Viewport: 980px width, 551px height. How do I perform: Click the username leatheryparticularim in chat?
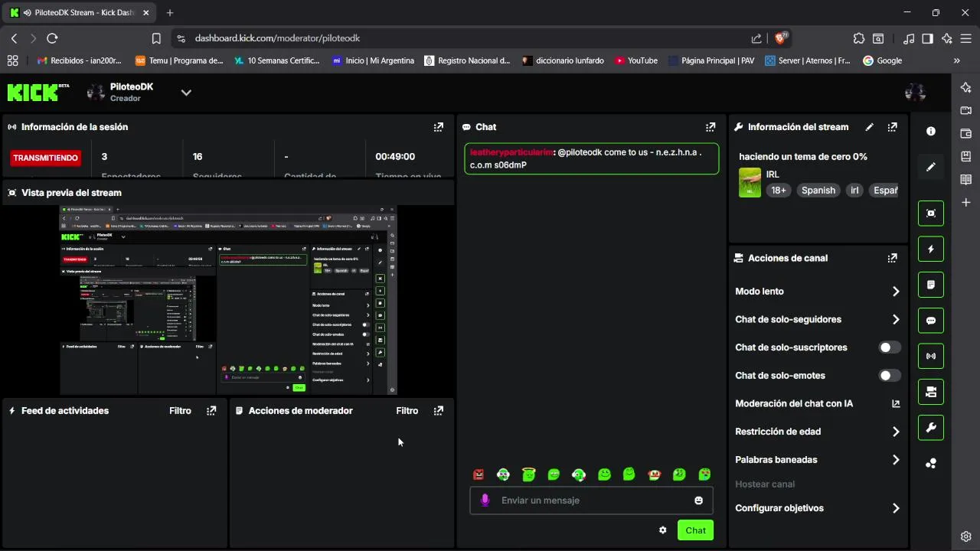[x=510, y=152]
